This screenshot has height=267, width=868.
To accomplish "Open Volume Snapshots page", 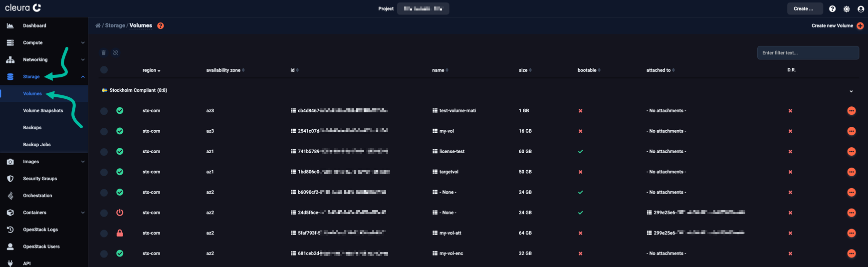I will point(43,111).
